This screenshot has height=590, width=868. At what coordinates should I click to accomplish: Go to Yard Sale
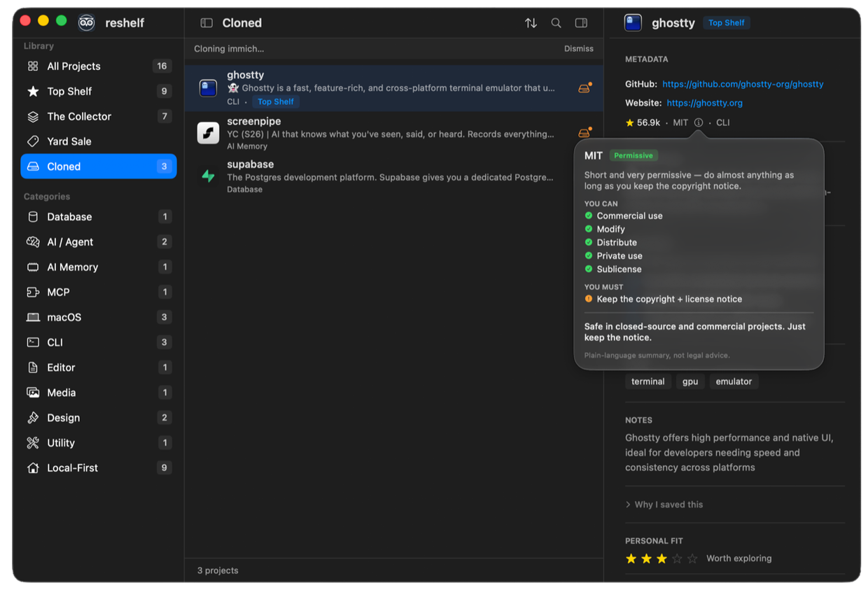[x=99, y=141]
